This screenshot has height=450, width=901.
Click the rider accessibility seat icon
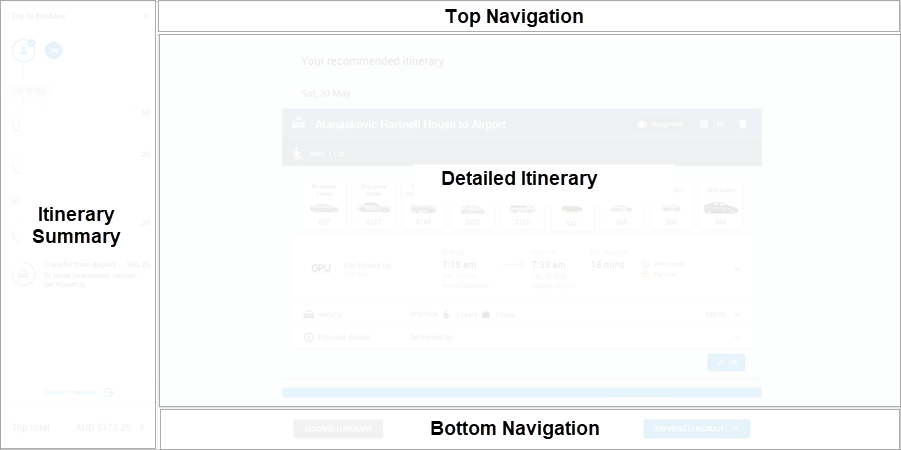click(298, 153)
